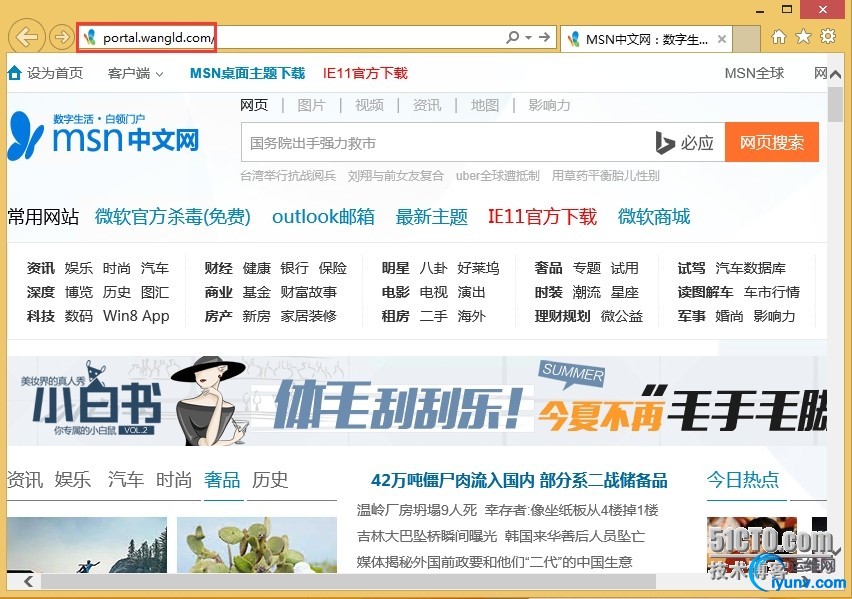Viewport: 852px width, 599px height.
Task: Select the 影响力 search tab
Action: point(549,105)
